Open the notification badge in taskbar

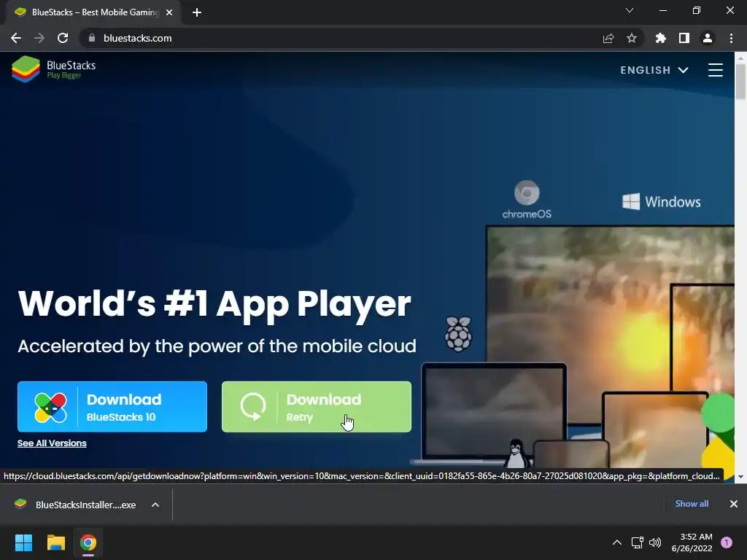click(727, 542)
